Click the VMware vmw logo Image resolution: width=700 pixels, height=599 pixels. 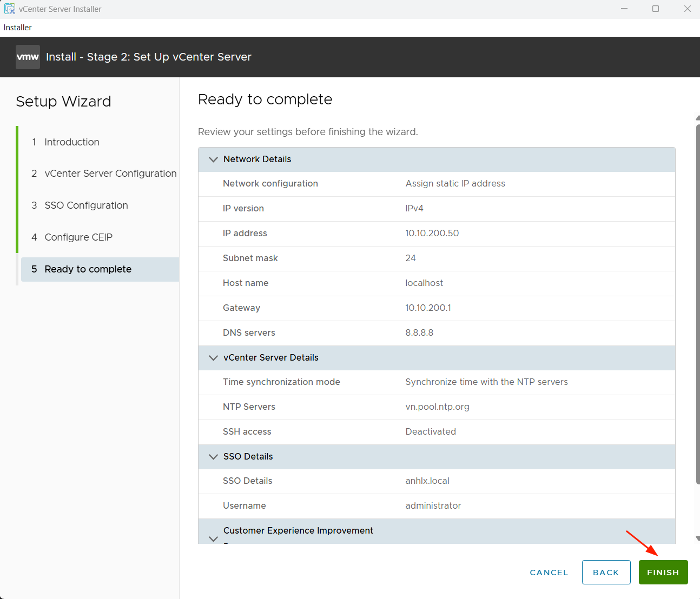click(28, 57)
